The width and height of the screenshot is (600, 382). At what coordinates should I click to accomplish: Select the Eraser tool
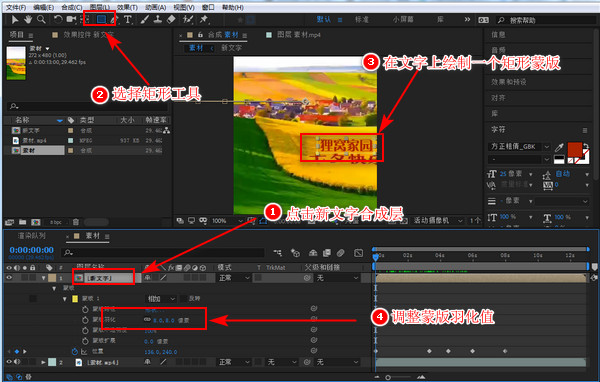[171, 19]
